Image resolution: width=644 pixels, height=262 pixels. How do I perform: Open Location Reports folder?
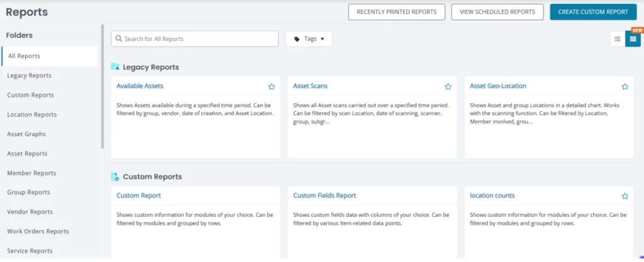(x=32, y=115)
